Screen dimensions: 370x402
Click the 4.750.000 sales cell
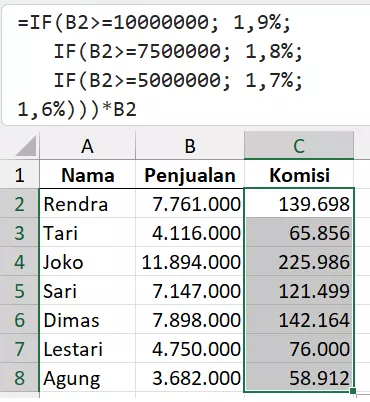[x=190, y=348]
